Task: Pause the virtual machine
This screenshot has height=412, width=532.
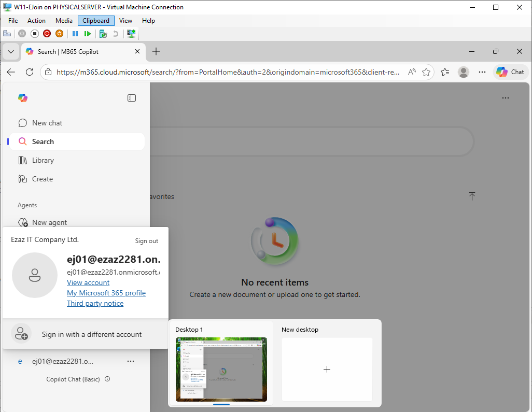Action: pyautogui.click(x=75, y=34)
